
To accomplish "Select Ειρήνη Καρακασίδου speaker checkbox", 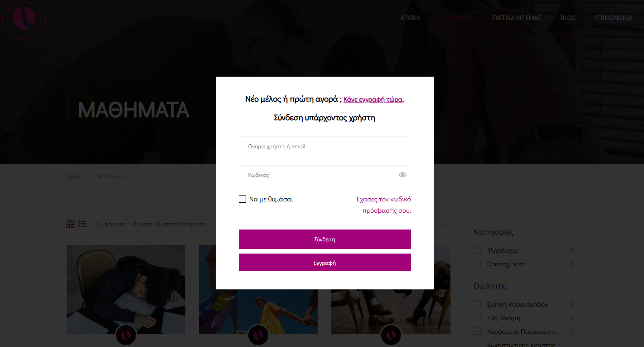I will tap(477, 304).
